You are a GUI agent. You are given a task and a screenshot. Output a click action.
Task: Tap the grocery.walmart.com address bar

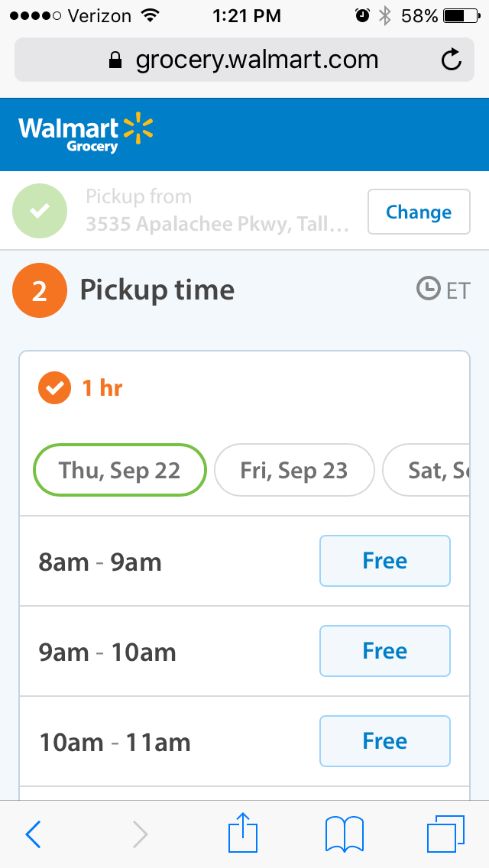(x=244, y=60)
